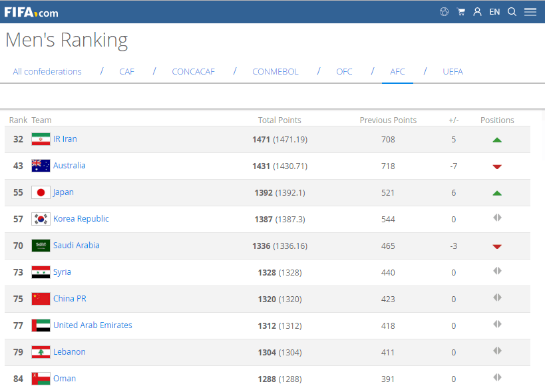Click unchanged position icon in Oman row

pos(497,377)
